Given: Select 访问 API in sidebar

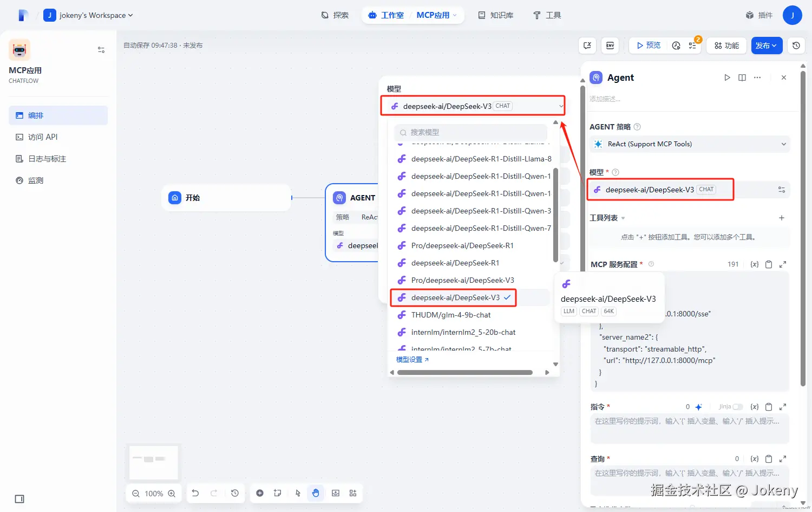Looking at the screenshot, I should coord(58,137).
